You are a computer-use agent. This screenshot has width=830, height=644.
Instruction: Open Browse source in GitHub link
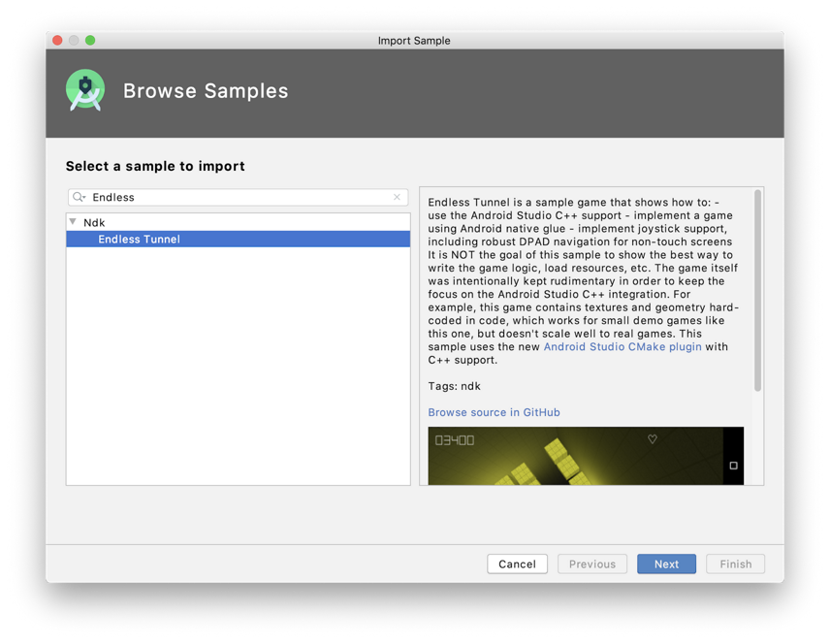pos(494,412)
